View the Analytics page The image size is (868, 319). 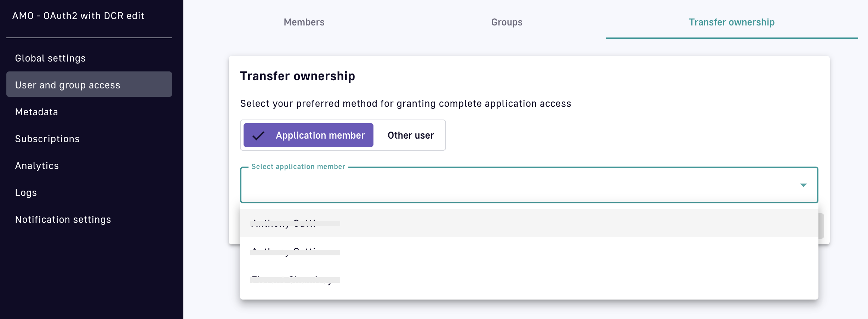[x=37, y=166]
